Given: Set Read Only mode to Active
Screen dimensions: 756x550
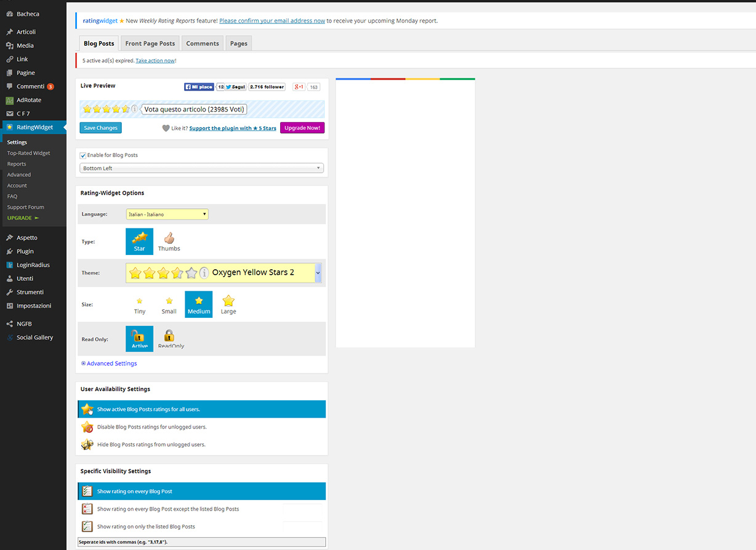Looking at the screenshot, I should coord(139,339).
